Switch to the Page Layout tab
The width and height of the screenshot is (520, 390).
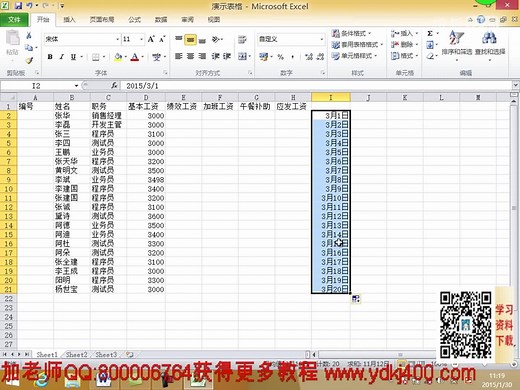tap(102, 20)
